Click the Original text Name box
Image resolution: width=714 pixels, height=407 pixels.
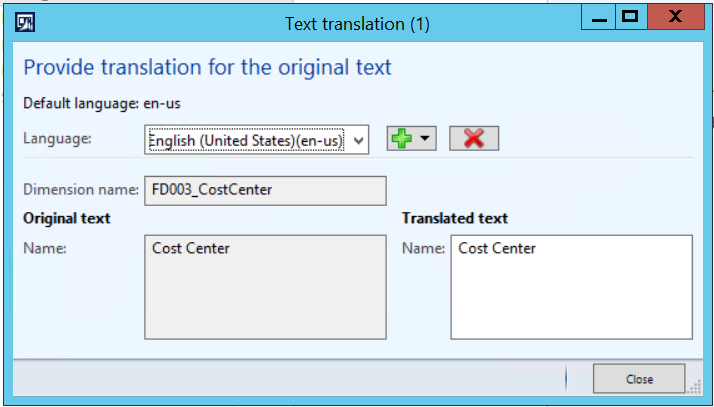[x=265, y=287]
